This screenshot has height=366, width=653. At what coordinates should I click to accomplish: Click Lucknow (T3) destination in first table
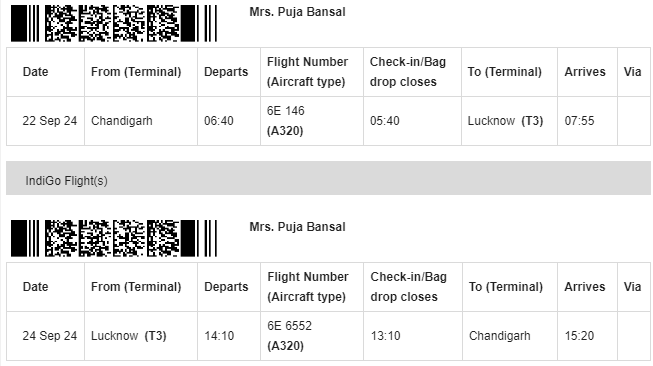505,121
